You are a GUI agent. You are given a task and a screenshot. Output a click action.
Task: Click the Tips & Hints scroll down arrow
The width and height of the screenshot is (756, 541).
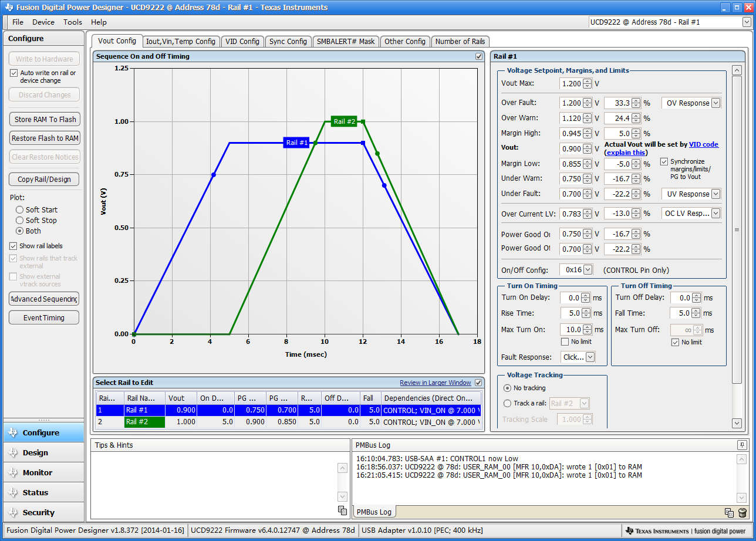343,496
